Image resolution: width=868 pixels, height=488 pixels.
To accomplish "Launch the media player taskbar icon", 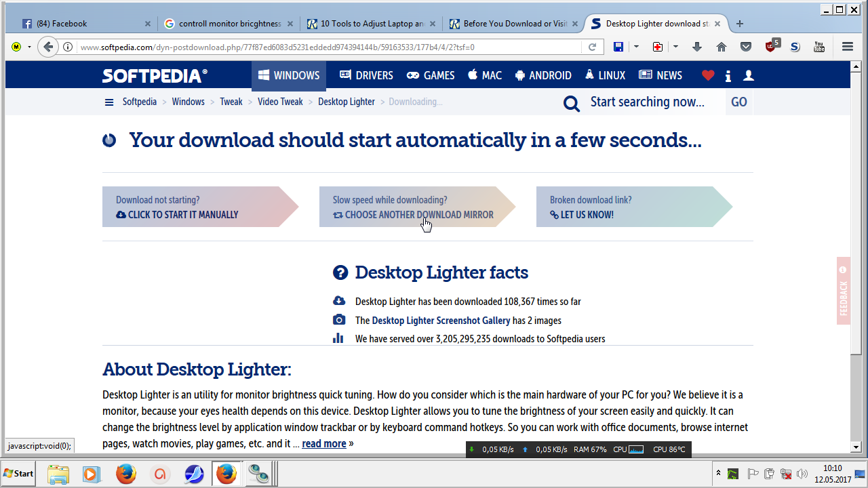I will click(x=92, y=474).
